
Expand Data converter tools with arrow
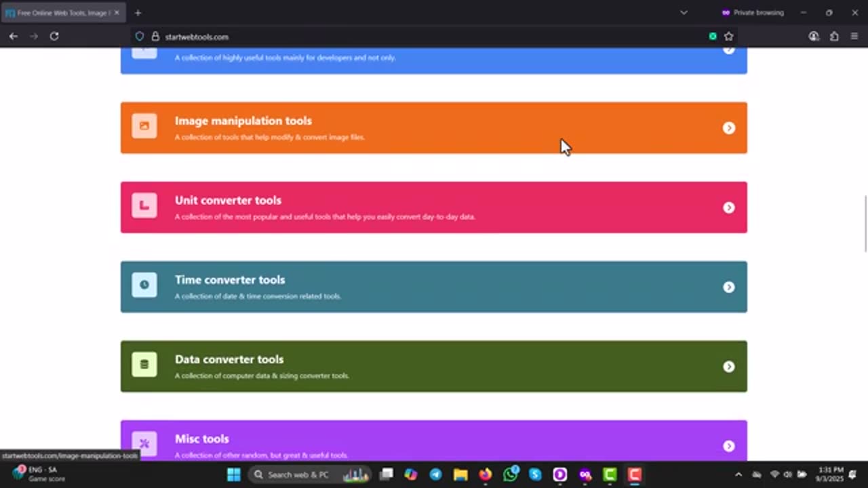[729, 367]
